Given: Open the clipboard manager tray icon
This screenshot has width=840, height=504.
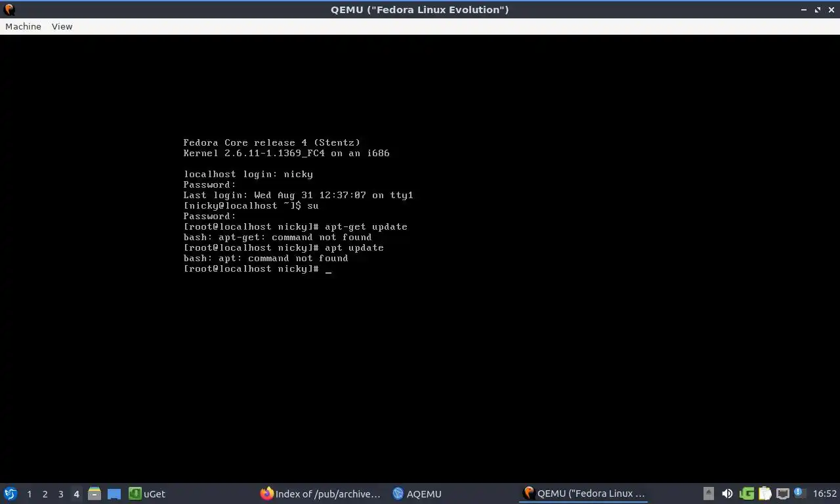Looking at the screenshot, I should click(765, 493).
